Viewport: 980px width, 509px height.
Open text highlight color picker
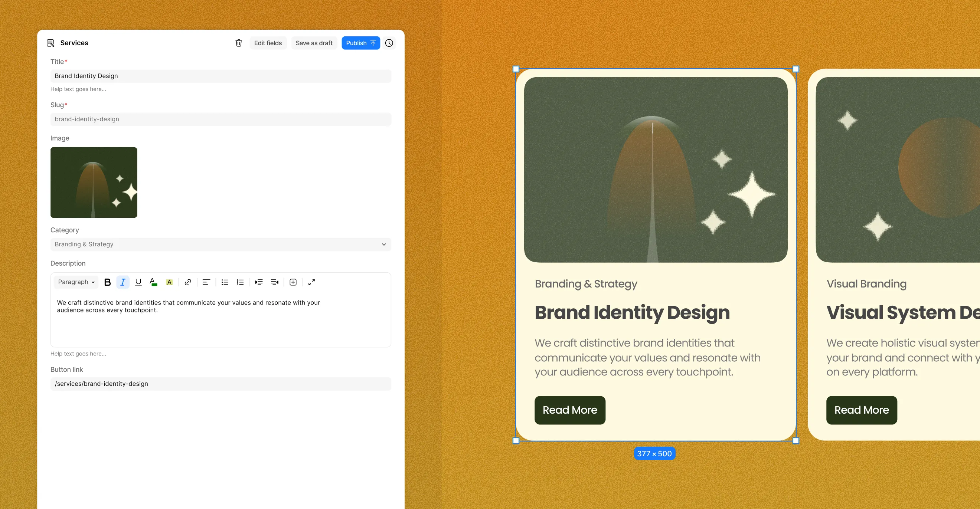[169, 282]
